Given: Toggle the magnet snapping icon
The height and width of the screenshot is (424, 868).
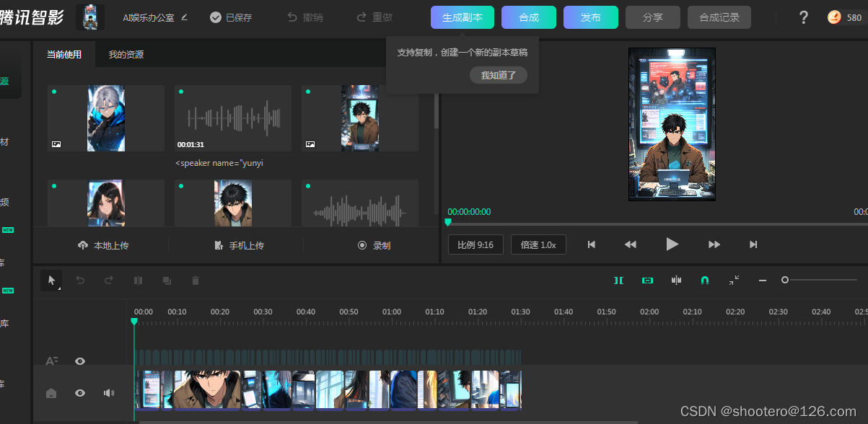Looking at the screenshot, I should click(705, 280).
